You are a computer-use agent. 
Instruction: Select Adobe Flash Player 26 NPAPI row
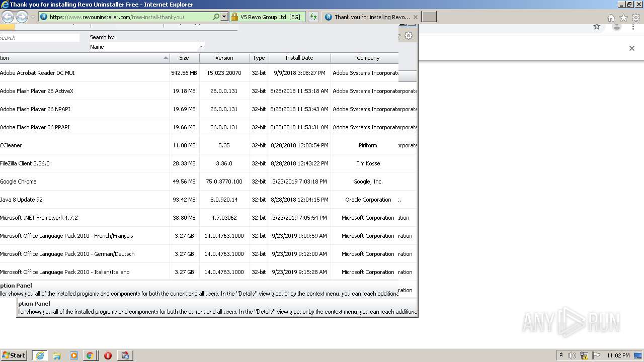(199, 109)
